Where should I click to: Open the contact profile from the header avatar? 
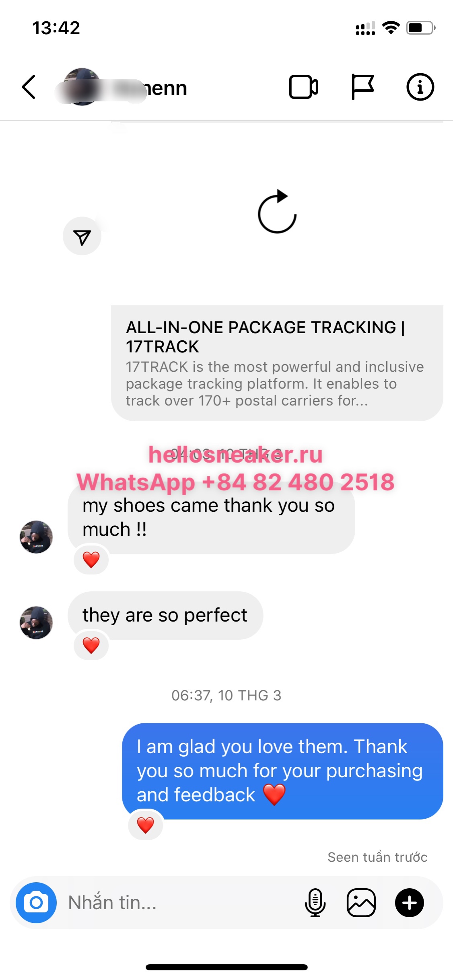point(82,87)
